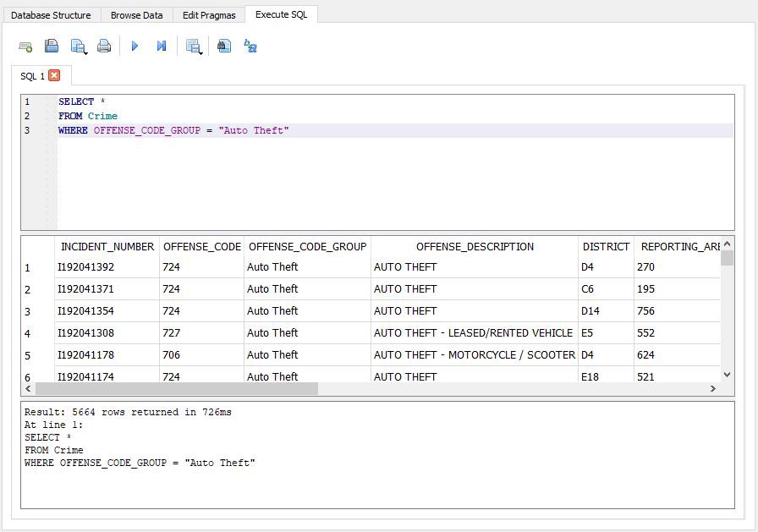Select cell I192041371 in results
The width and height of the screenshot is (758, 532).
coord(107,289)
